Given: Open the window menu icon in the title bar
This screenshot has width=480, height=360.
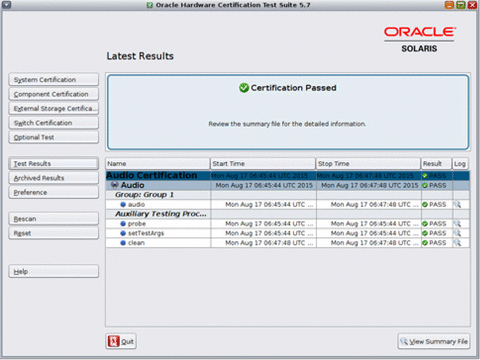Looking at the screenshot, I should point(6,5).
